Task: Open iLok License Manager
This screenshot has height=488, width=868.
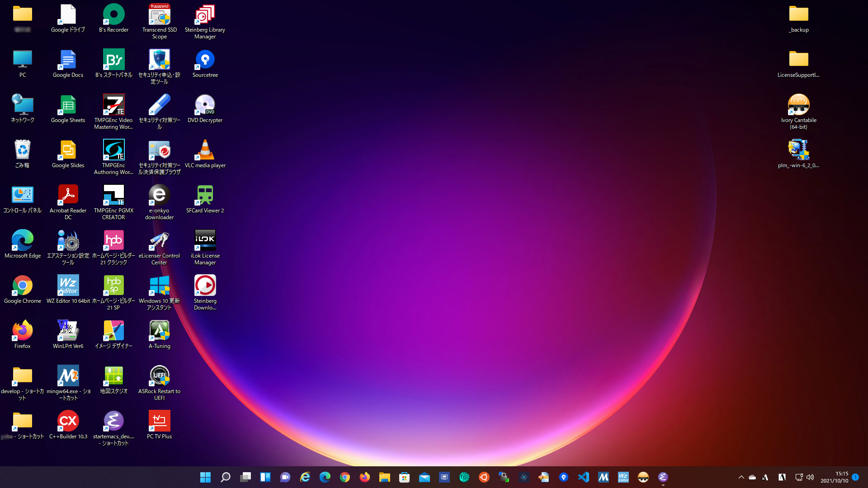Action: pos(205,248)
